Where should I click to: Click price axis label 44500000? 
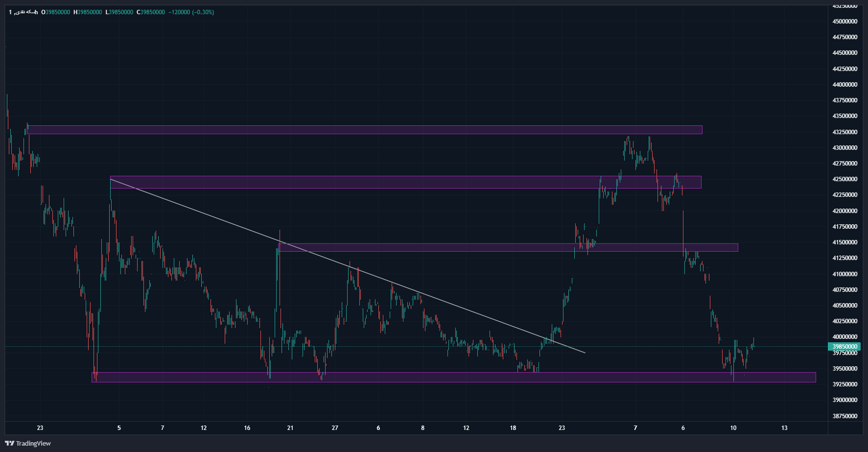click(x=845, y=53)
